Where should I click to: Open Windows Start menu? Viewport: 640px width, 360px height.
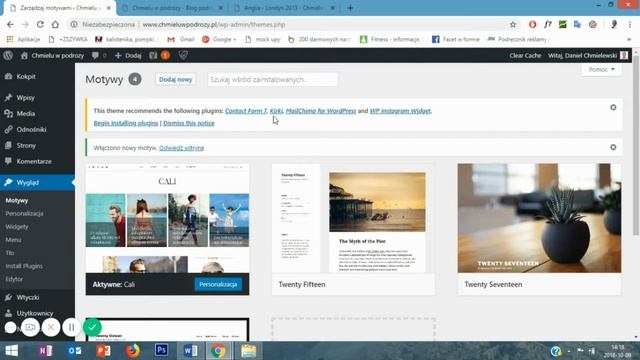pos(12,351)
